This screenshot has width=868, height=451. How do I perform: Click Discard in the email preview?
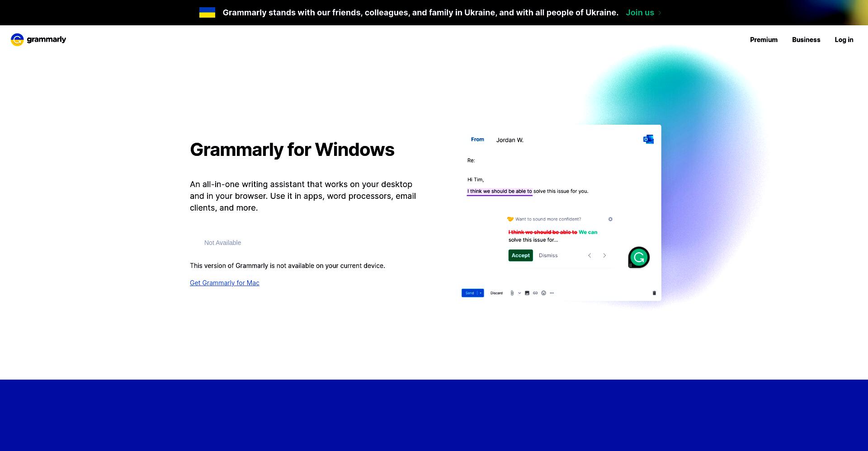pos(496,293)
